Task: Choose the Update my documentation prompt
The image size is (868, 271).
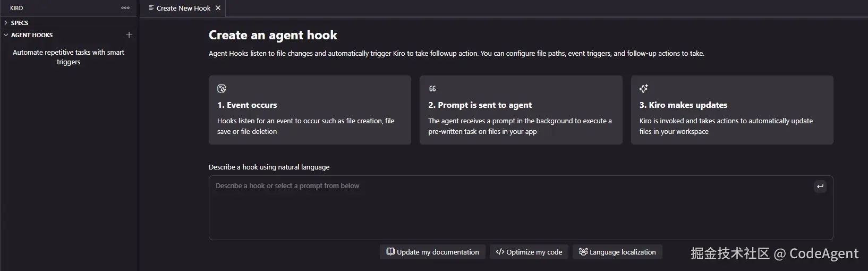Action: tap(432, 252)
